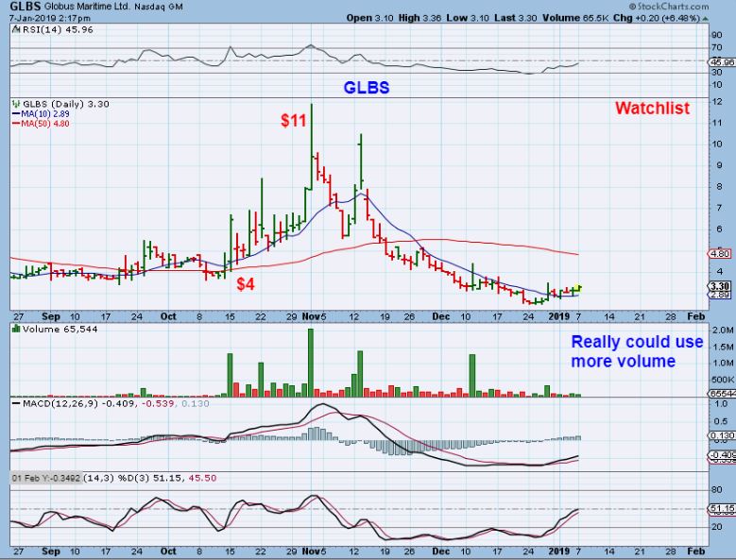Click the Oct label on the bottom date axis
This screenshot has height=560, width=736.
(x=168, y=552)
